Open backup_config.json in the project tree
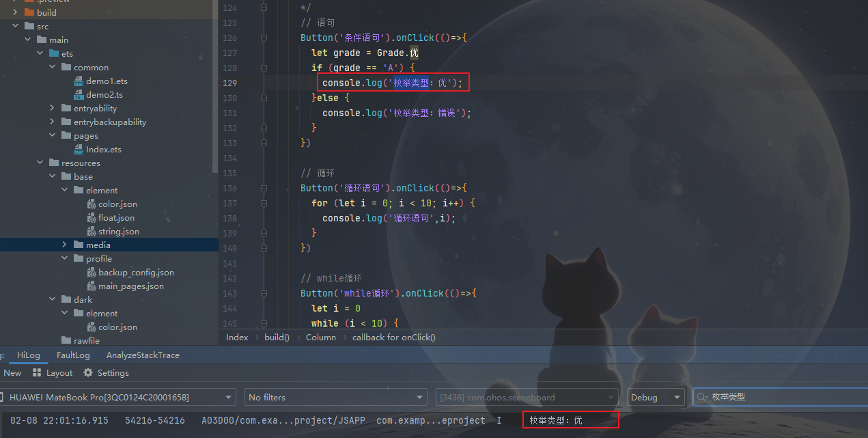This screenshot has height=438, width=868. point(136,273)
